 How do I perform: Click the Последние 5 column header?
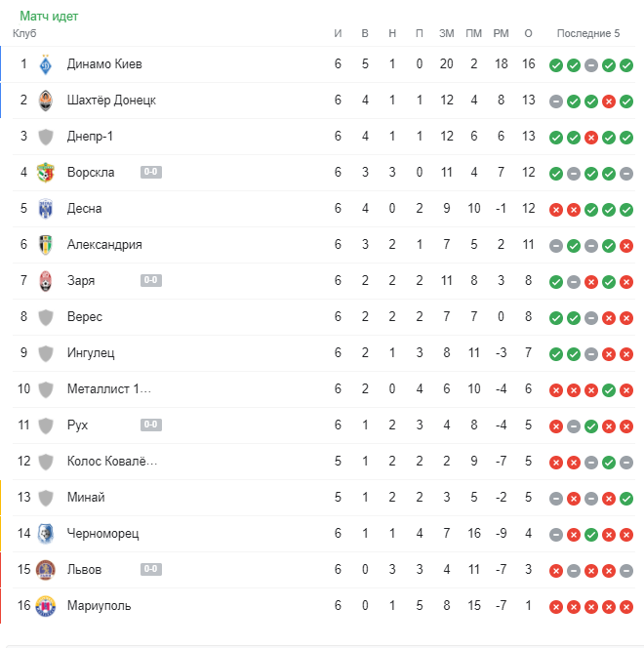(588, 33)
